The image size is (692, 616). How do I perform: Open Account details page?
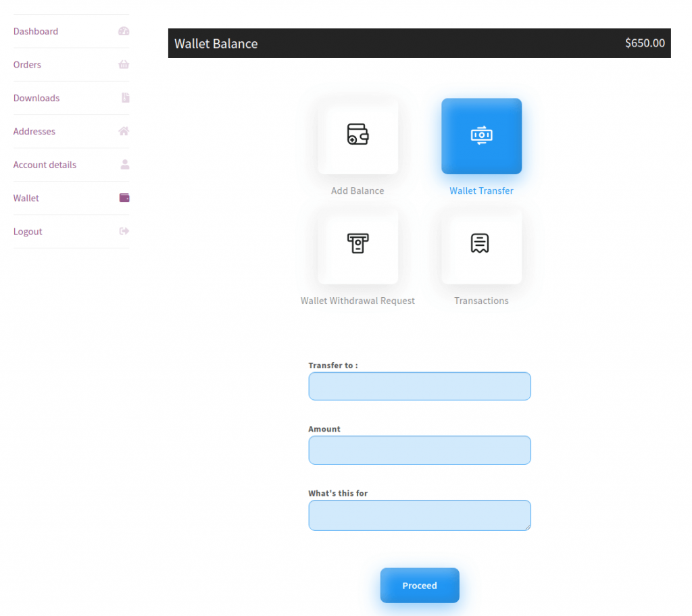click(45, 165)
